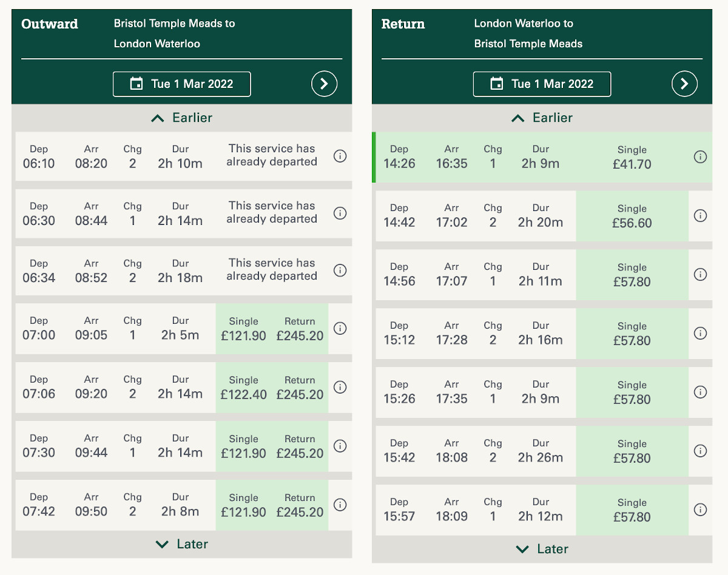Advance Return date with the arrow button

tap(684, 84)
